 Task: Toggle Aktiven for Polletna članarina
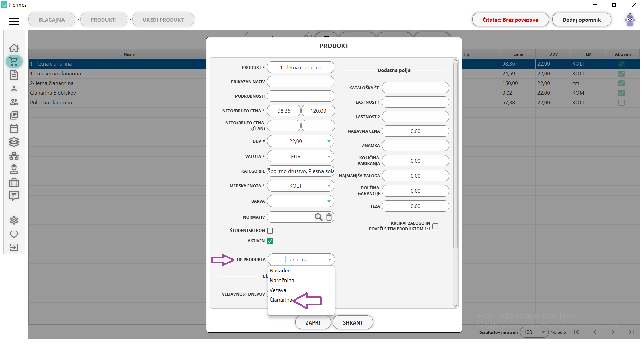(621, 103)
